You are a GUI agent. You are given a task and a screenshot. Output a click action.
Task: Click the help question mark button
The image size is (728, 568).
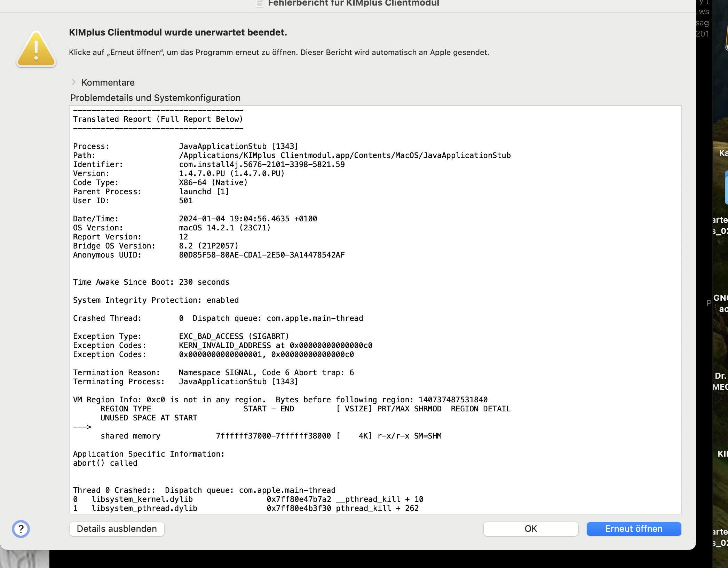21,529
